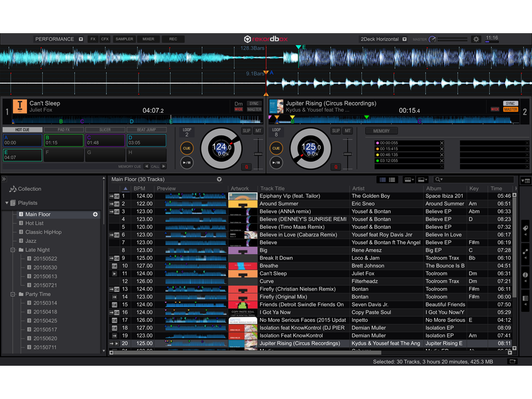Switch to the PAD FX tab
This screenshot has width=532, height=399.
63,130
